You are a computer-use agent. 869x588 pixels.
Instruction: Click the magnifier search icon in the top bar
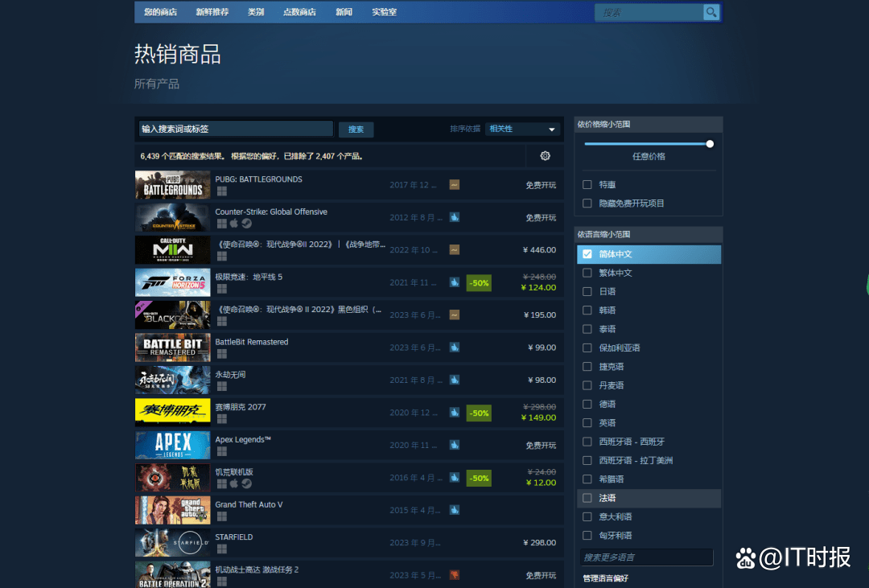coord(711,12)
